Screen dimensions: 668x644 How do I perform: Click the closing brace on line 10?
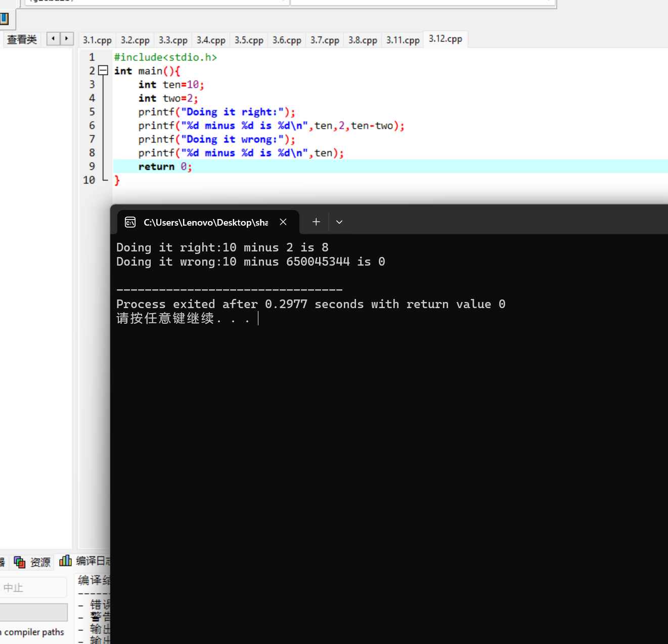pos(117,180)
